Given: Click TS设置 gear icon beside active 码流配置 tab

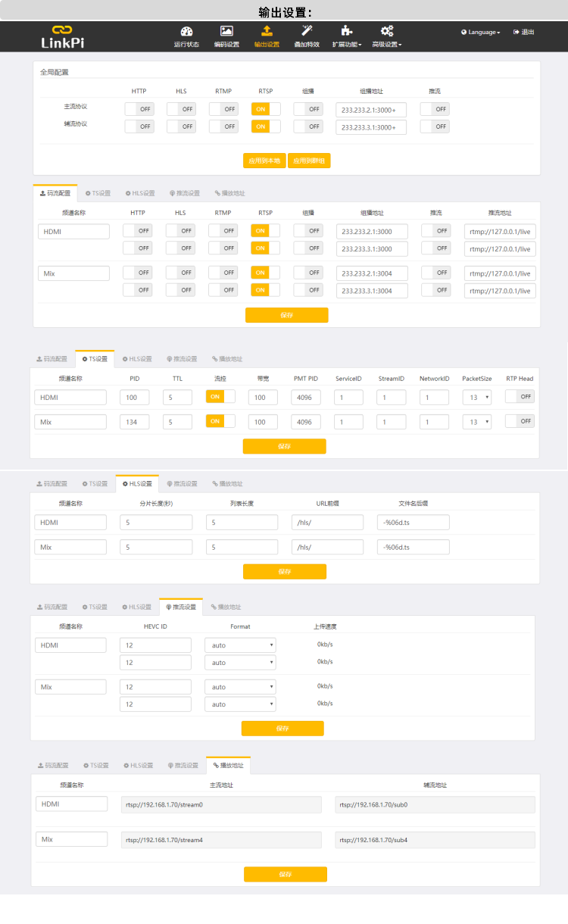Looking at the screenshot, I should [x=88, y=193].
